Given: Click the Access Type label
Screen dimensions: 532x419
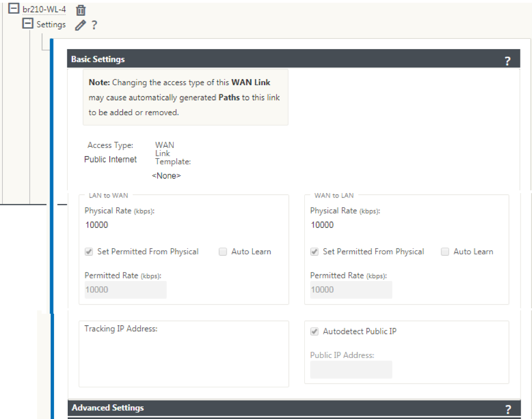Looking at the screenshot, I should coord(110,146).
